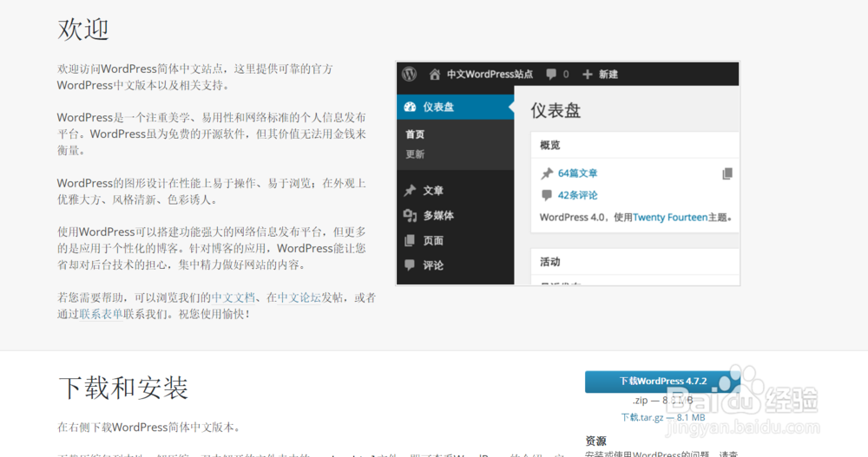Click the pushpin icon beside 文章 menu
Viewport: 868px width, 457px height.
[410, 190]
